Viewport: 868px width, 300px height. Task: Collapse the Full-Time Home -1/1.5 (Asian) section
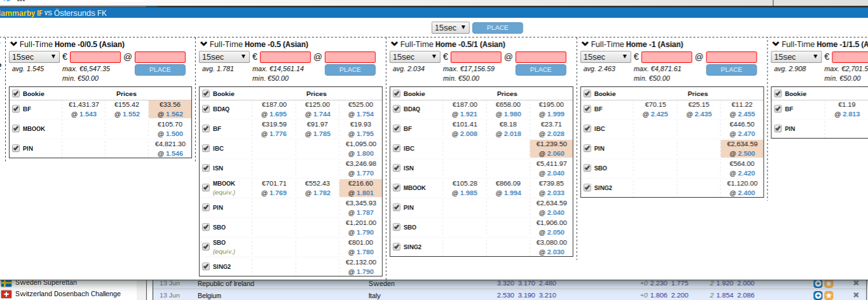coord(776,44)
